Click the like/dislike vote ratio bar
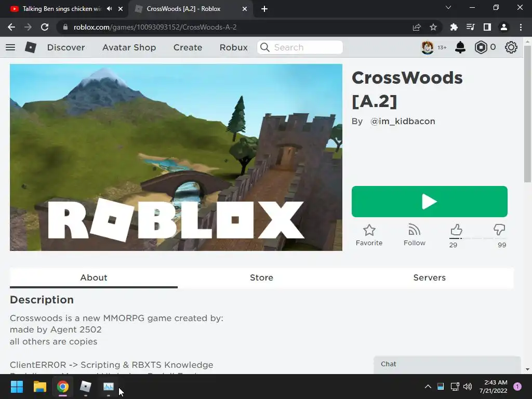Image resolution: width=532 pixels, height=399 pixels. point(478,238)
